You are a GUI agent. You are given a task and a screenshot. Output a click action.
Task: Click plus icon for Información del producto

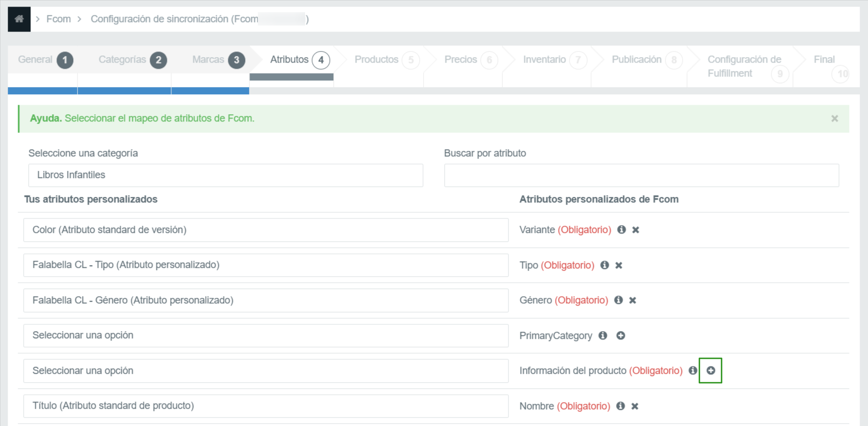710,371
